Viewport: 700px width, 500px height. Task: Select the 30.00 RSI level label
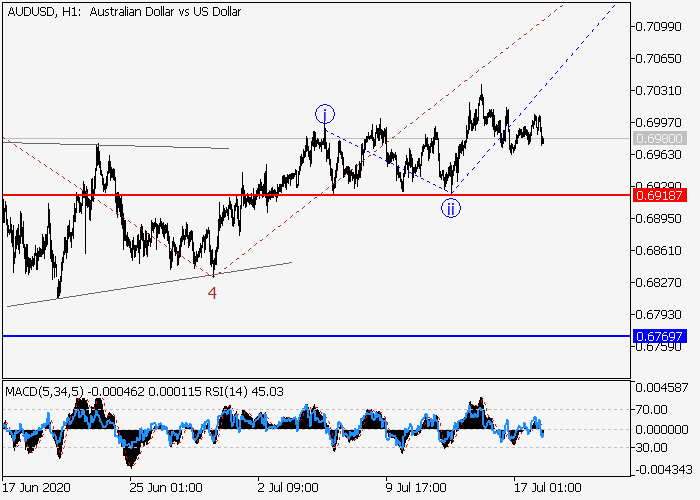(651, 447)
